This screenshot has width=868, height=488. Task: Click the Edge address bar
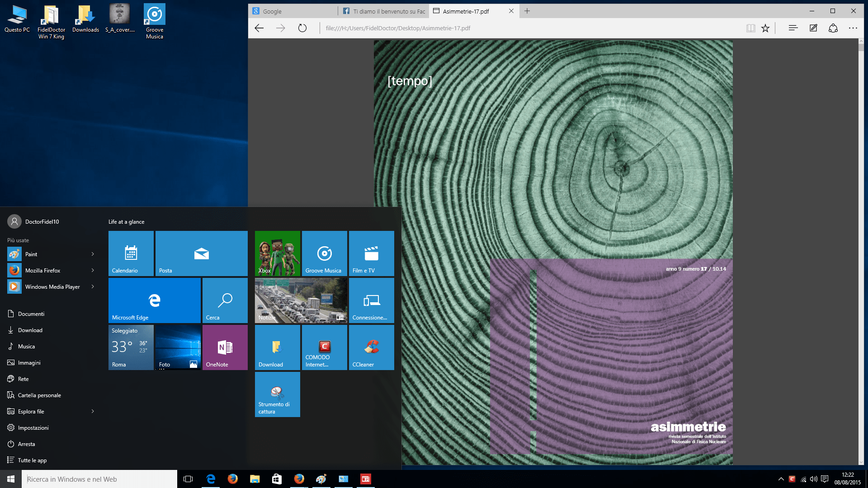click(x=531, y=28)
